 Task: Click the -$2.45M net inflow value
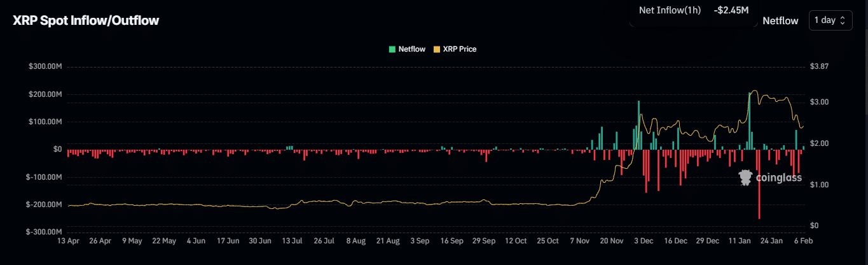(730, 10)
